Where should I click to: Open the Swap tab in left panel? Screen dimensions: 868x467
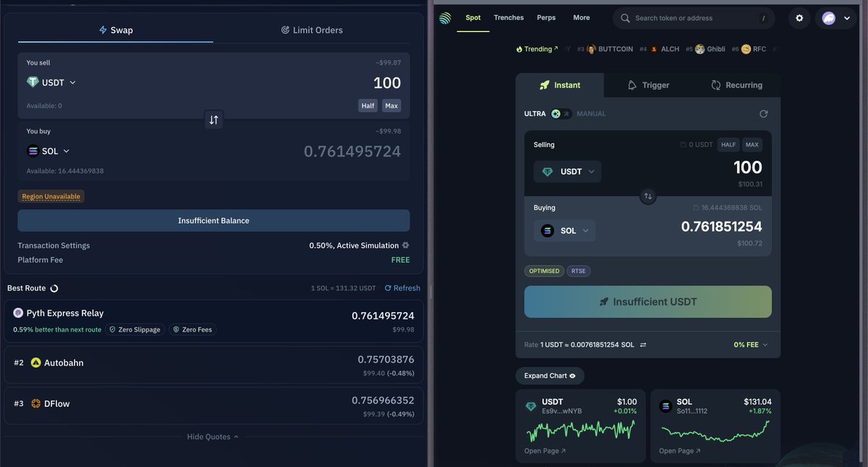[116, 30]
